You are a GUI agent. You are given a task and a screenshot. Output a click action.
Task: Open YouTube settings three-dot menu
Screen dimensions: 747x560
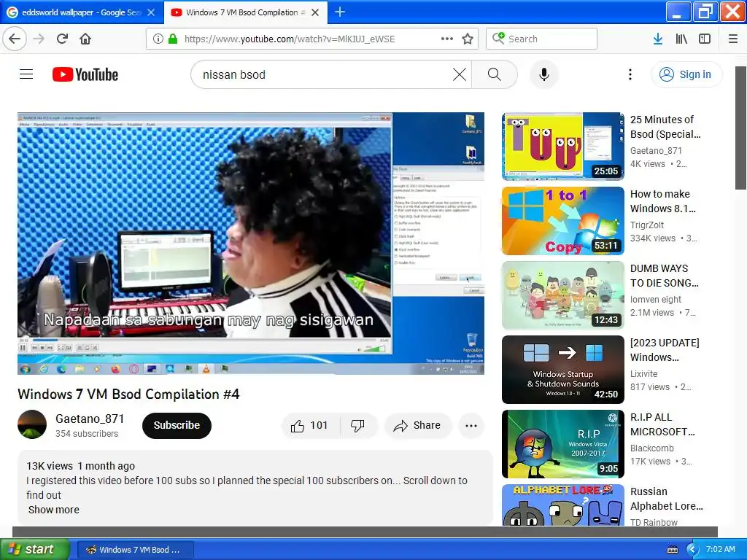(x=630, y=74)
